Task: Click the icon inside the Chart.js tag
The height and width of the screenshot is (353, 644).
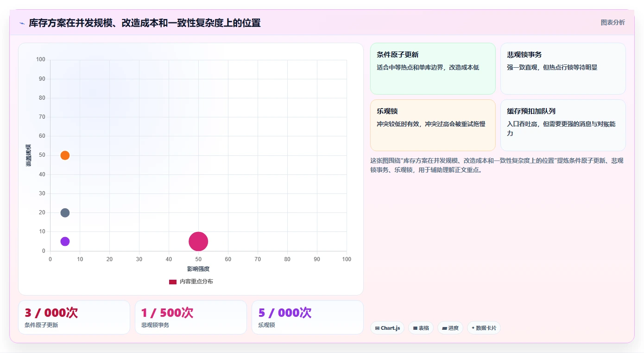Action: (377, 328)
